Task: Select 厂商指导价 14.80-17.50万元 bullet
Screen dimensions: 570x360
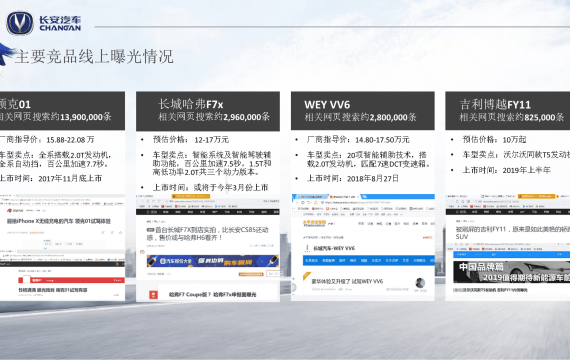Action: click(358, 140)
